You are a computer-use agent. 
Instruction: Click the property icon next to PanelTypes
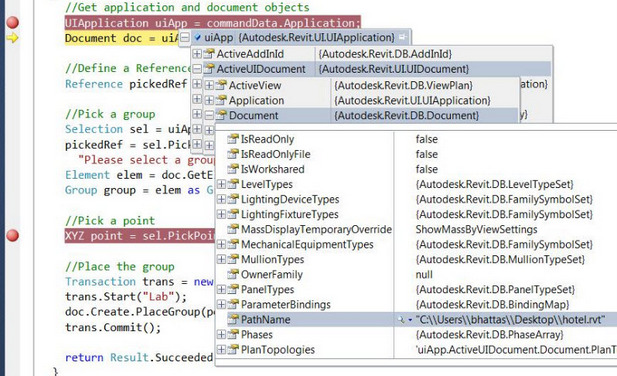click(233, 289)
